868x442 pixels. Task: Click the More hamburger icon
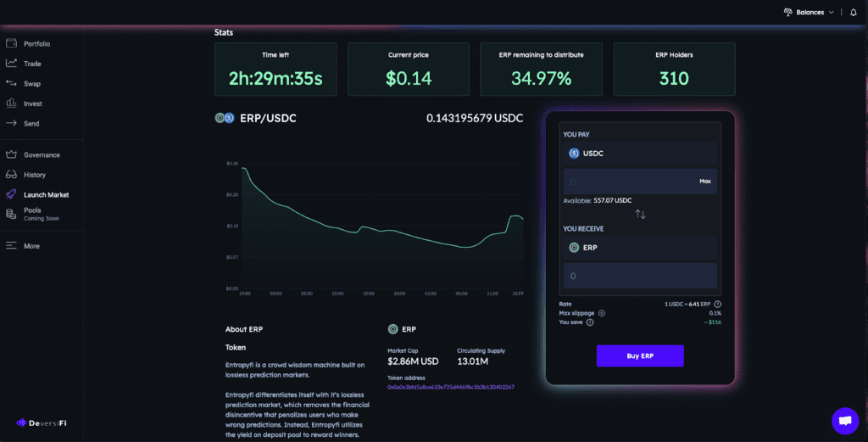11,245
